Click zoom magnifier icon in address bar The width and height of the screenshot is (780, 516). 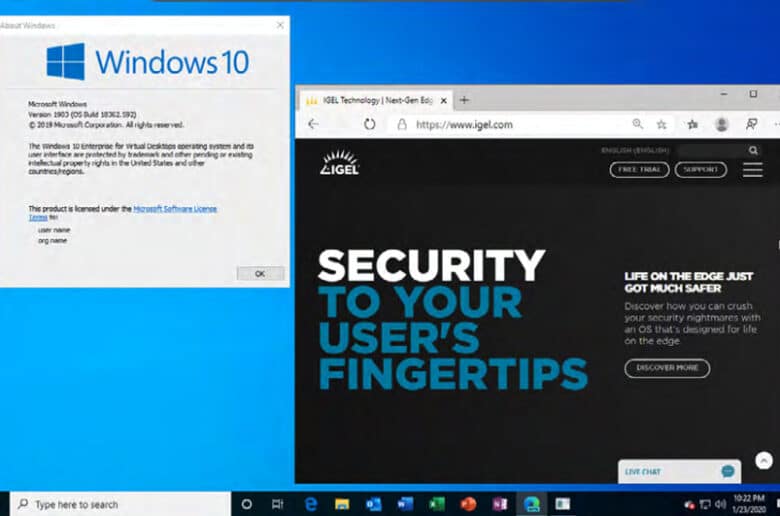pyautogui.click(x=637, y=124)
